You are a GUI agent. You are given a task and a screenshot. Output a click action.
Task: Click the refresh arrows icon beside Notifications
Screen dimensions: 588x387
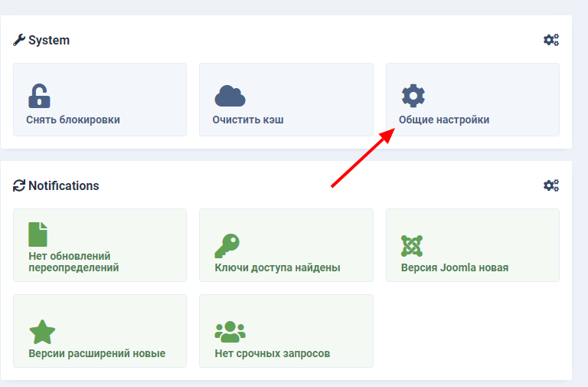pos(18,185)
